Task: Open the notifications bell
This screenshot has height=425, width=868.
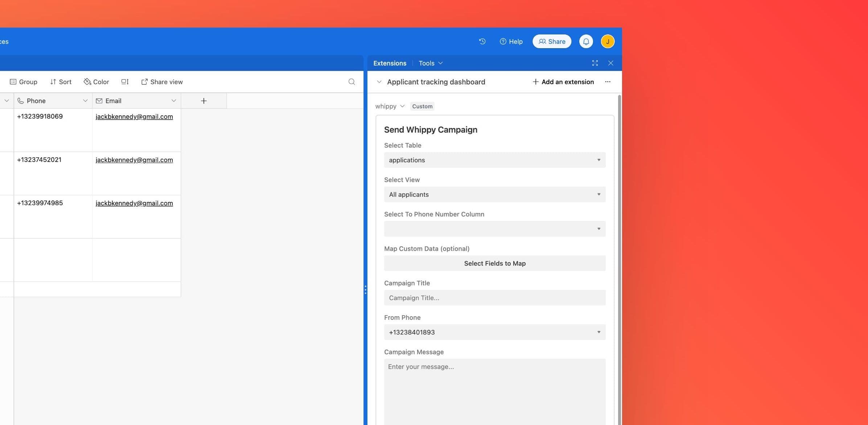Action: pos(586,41)
